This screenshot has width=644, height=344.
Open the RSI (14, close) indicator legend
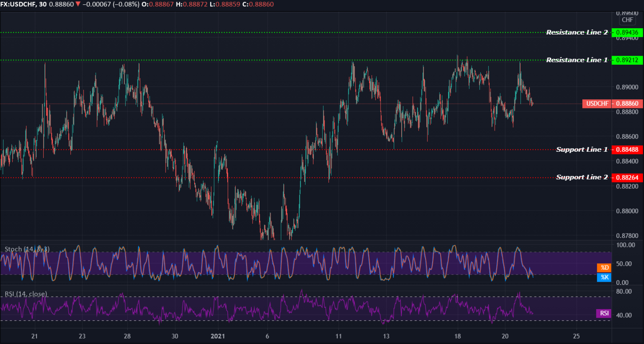coord(26,294)
